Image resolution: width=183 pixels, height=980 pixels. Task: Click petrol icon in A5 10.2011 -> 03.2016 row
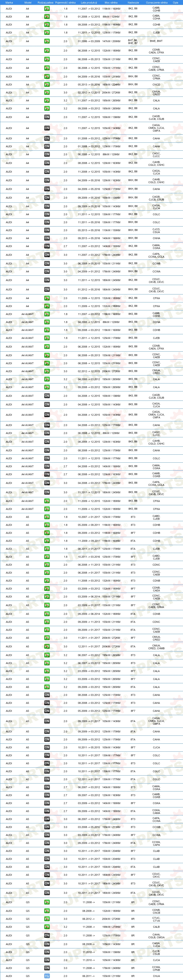47,557
